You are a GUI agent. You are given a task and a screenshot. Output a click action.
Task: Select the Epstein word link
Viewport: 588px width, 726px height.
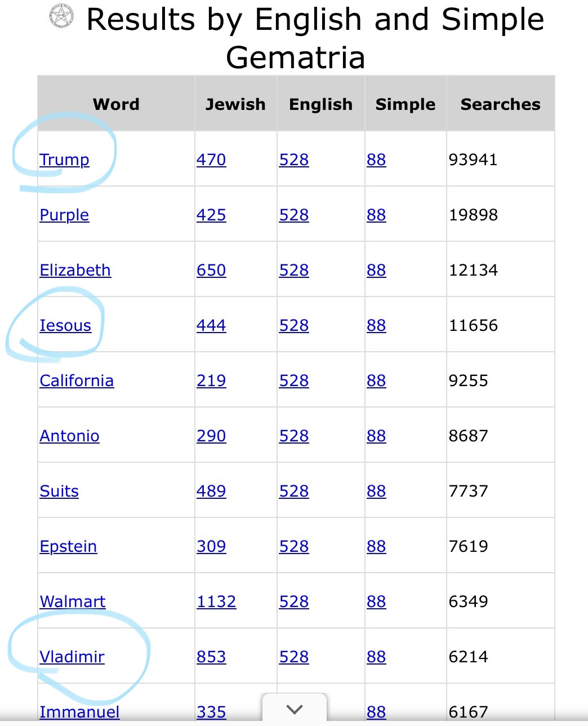point(68,546)
